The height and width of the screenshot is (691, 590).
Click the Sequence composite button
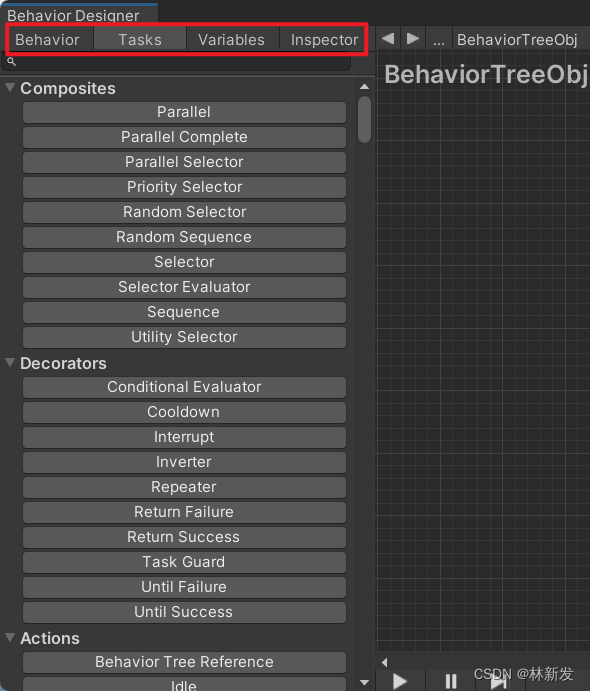[184, 312]
